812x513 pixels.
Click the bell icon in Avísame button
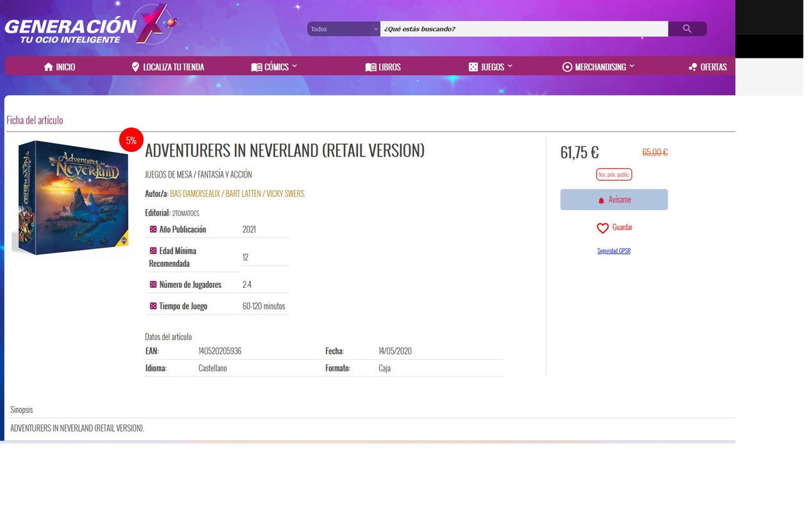(601, 200)
